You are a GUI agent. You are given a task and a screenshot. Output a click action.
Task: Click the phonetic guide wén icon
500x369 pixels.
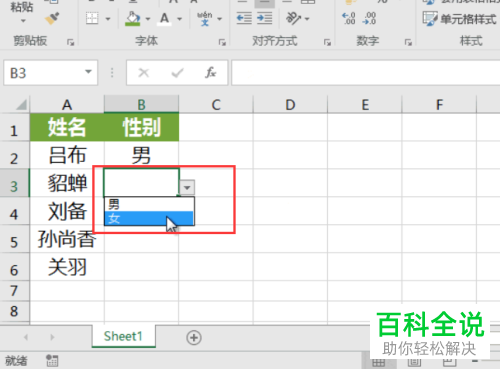204,19
